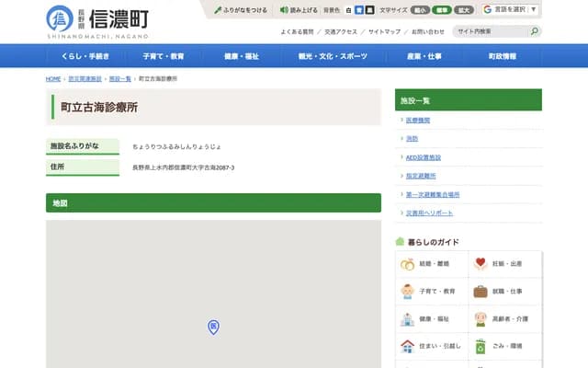588x368 pixels.
Task: Open the 町政情報 menu tab
Action: tap(502, 56)
